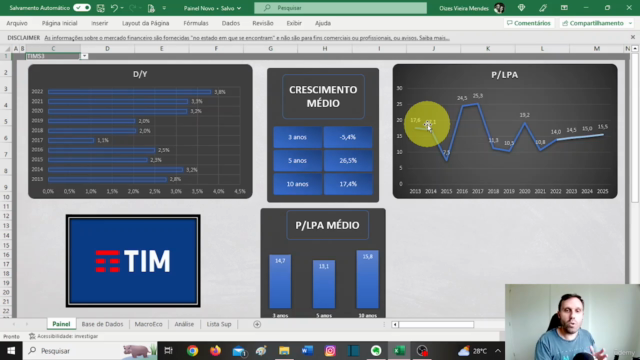Click the Redo icon
This screenshot has height=360, width=640.
[x=132, y=8]
